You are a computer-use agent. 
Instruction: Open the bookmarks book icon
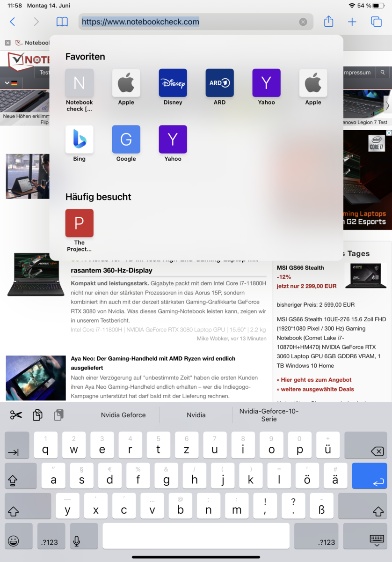[62, 22]
